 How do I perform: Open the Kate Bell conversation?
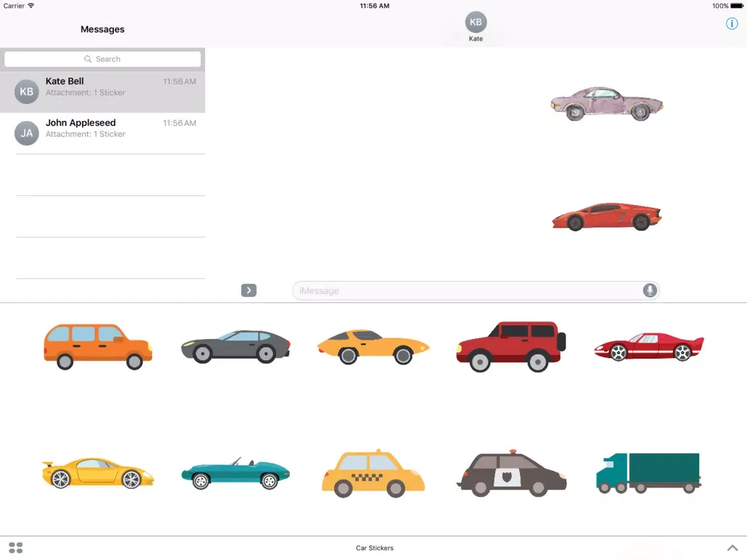(x=103, y=92)
